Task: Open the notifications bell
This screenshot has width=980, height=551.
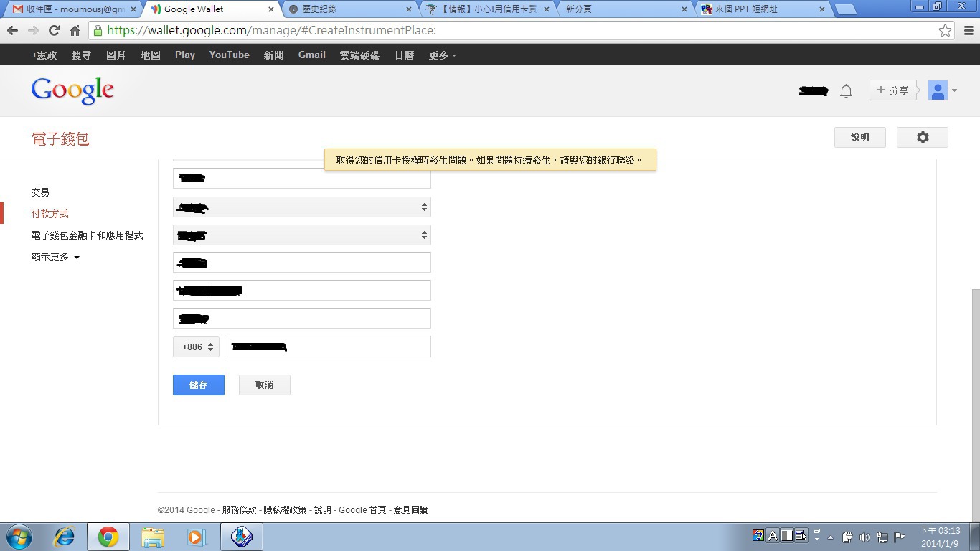Action: click(x=847, y=91)
